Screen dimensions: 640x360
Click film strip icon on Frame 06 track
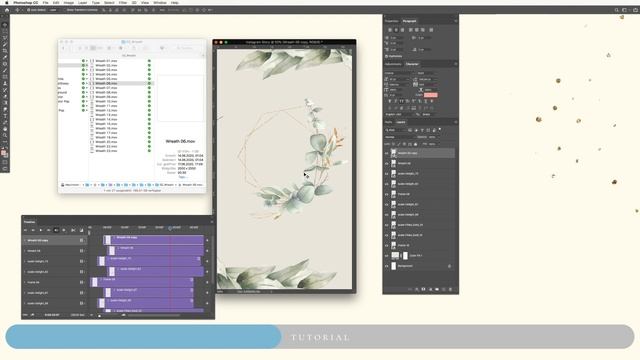tap(81, 282)
